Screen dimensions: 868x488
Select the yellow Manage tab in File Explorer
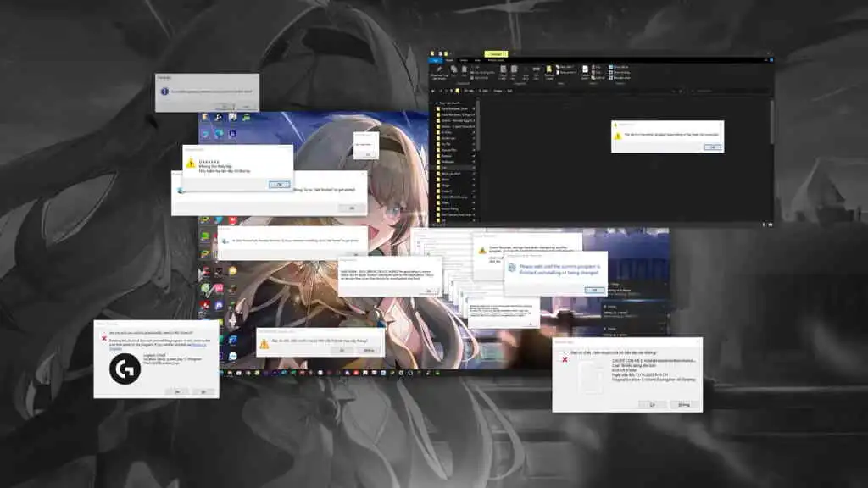pyautogui.click(x=496, y=53)
